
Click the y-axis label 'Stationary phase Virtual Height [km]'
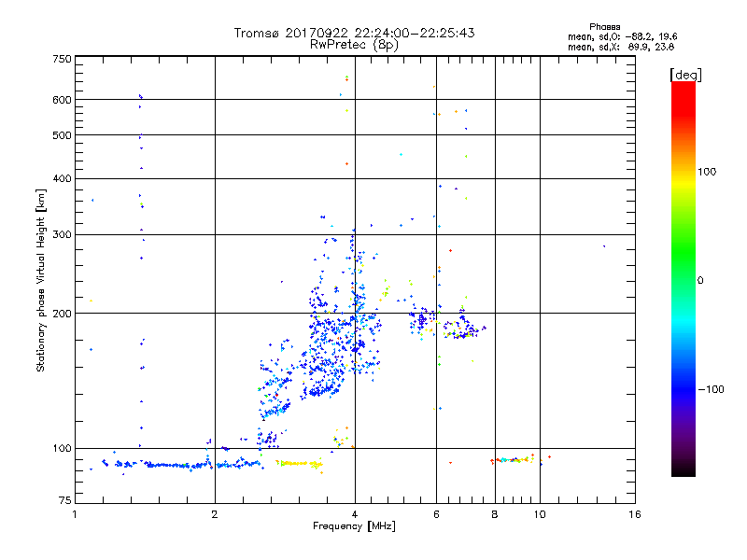[41, 280]
